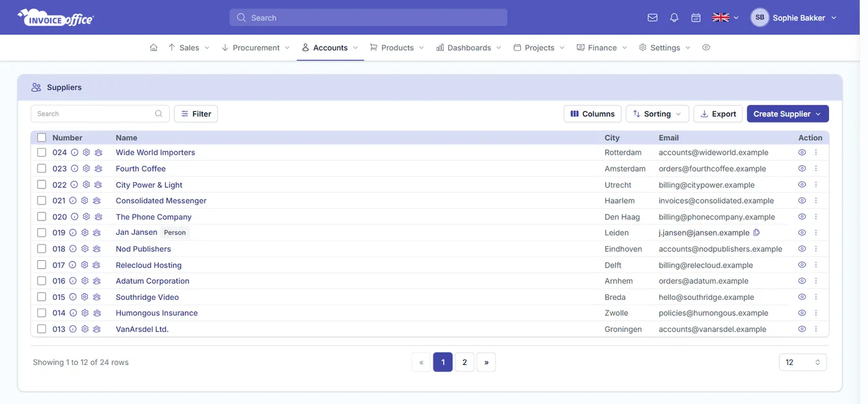View Relecloud Hosting via eye icon
Screen dimensions: 868x404
(802, 265)
